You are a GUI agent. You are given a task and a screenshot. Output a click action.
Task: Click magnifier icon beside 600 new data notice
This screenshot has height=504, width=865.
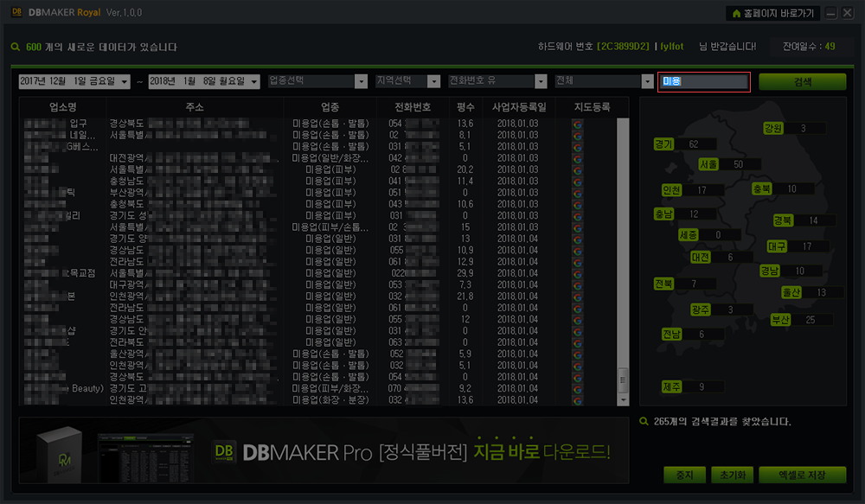click(16, 47)
